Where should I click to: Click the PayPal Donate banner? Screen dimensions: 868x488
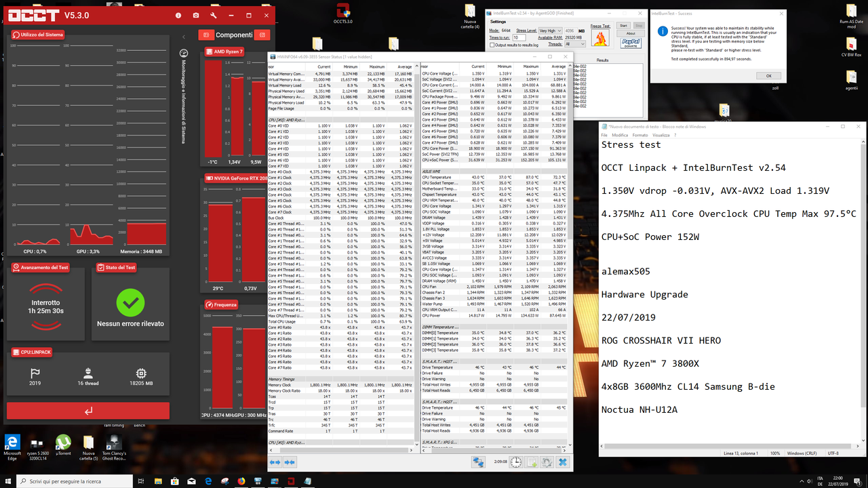click(631, 42)
